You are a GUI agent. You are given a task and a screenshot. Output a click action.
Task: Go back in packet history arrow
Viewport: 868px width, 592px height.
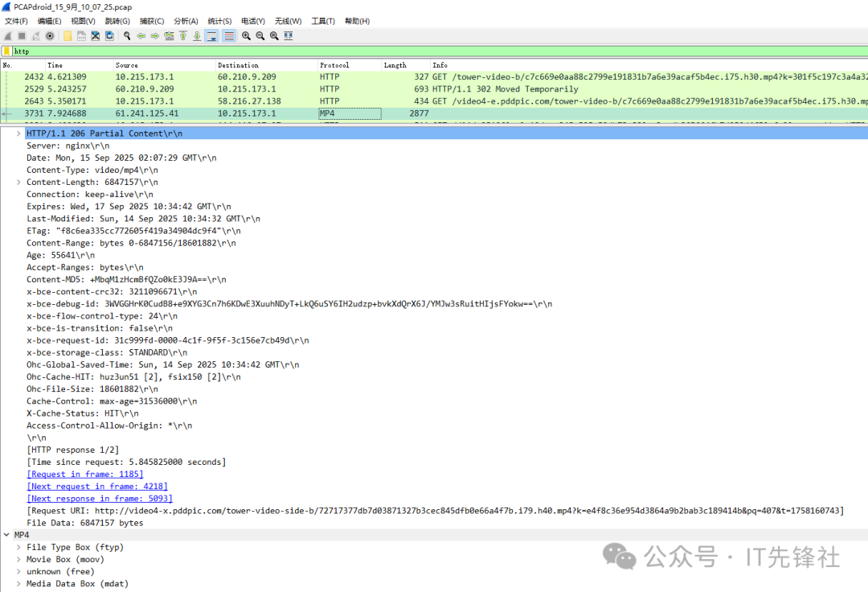[x=141, y=36]
